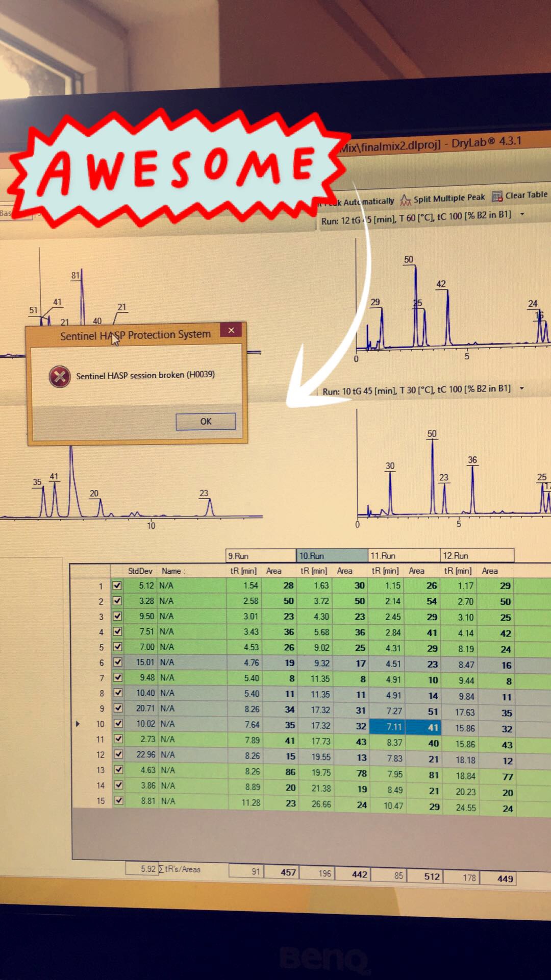551x980 pixels.
Task: Toggle the checkbox in table row 1
Action: pyautogui.click(x=117, y=585)
